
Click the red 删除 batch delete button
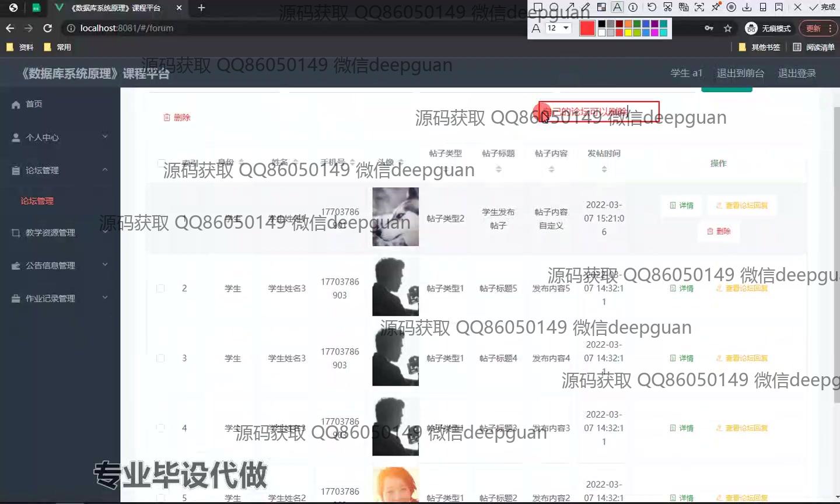click(177, 117)
